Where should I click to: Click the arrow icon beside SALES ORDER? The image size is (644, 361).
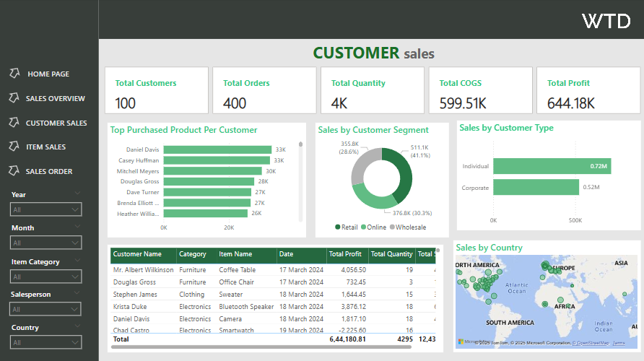point(14,171)
